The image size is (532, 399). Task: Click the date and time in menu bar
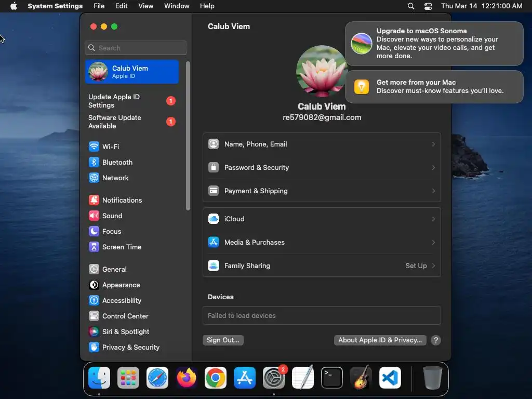pyautogui.click(x=482, y=6)
